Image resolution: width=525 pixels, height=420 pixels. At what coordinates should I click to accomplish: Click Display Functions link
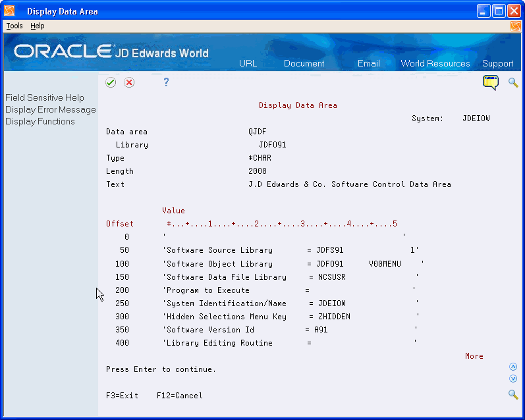click(x=40, y=122)
